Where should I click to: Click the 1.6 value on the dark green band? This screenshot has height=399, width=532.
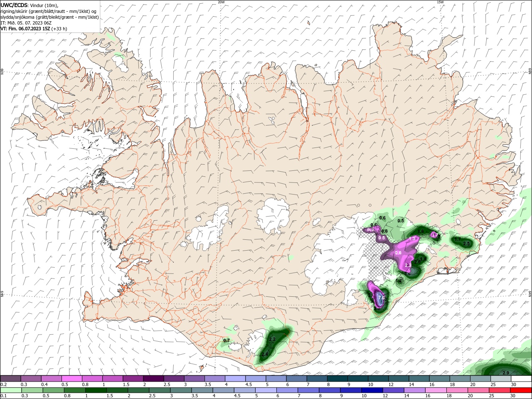click(x=421, y=231)
